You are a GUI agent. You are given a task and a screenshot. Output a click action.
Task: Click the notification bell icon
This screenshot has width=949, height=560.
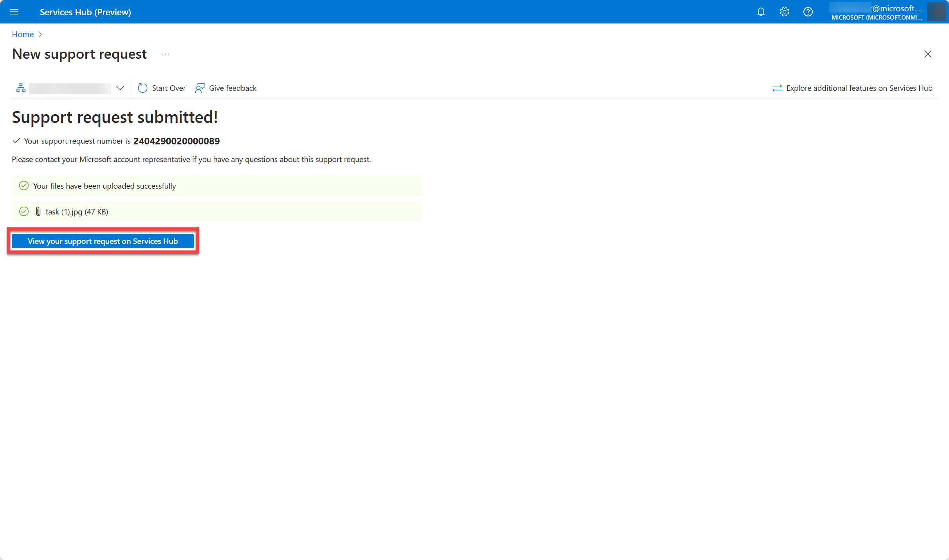760,11
